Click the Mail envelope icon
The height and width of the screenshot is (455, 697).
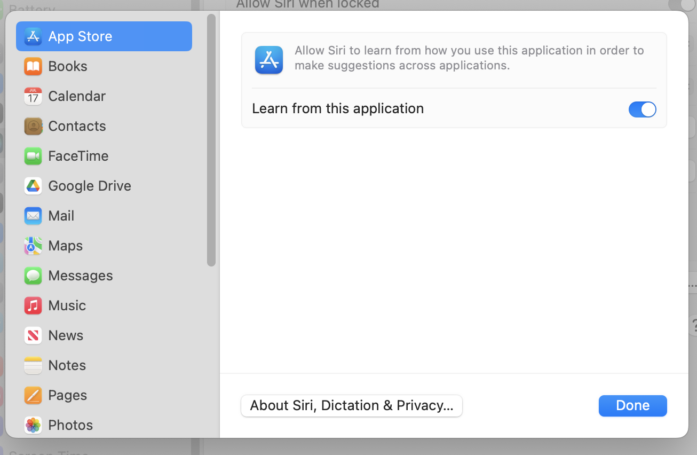pyautogui.click(x=33, y=216)
